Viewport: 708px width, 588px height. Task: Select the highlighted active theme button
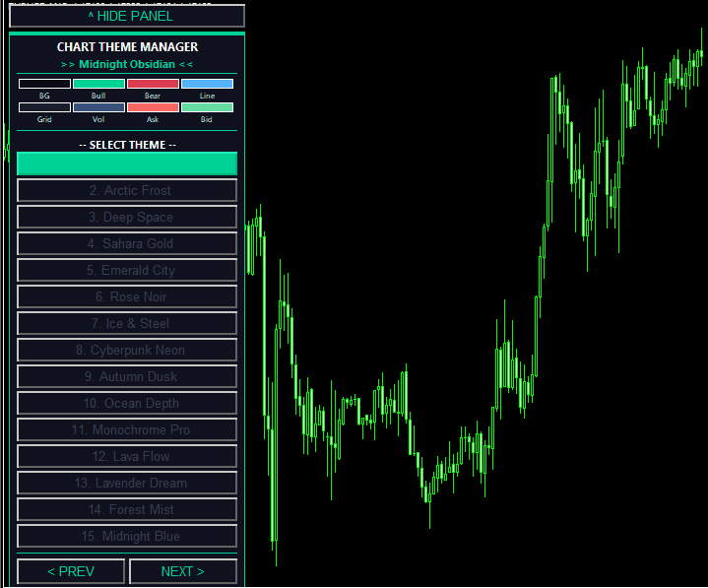pos(127,163)
